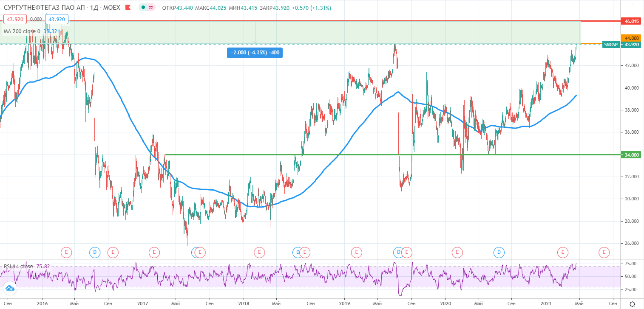Click the blue 43.920 buy price box

[57, 19]
